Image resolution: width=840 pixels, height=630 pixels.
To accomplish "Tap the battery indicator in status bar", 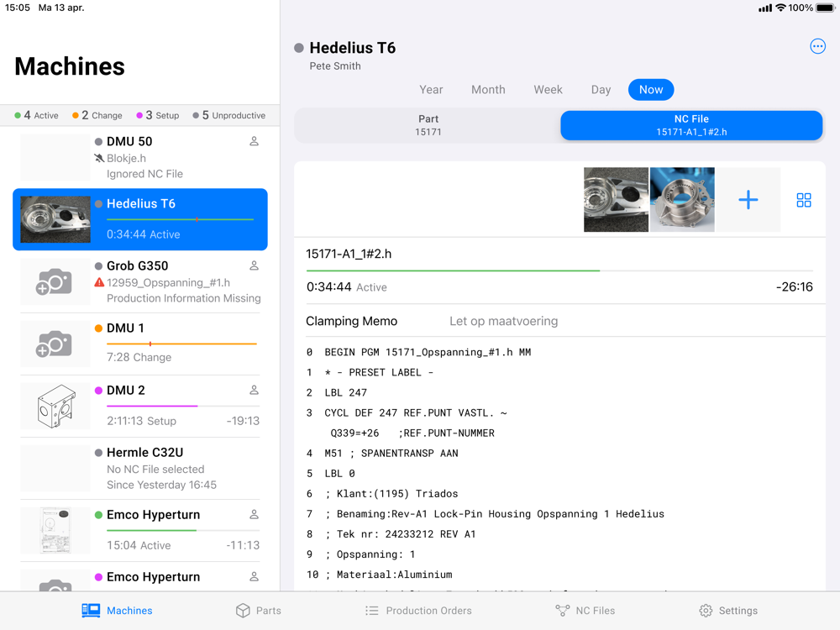I will pos(825,8).
